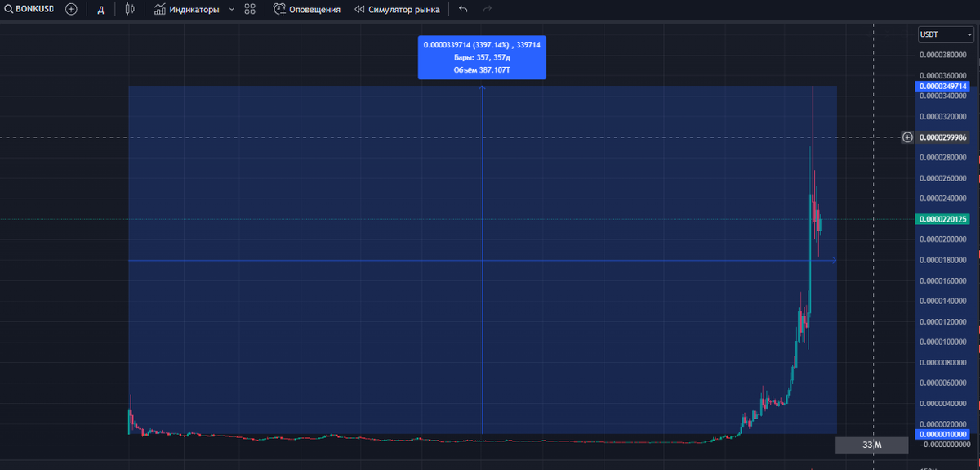Image resolution: width=980 pixels, height=470 pixels.
Task: Click the undo arrow
Action: [x=463, y=10]
